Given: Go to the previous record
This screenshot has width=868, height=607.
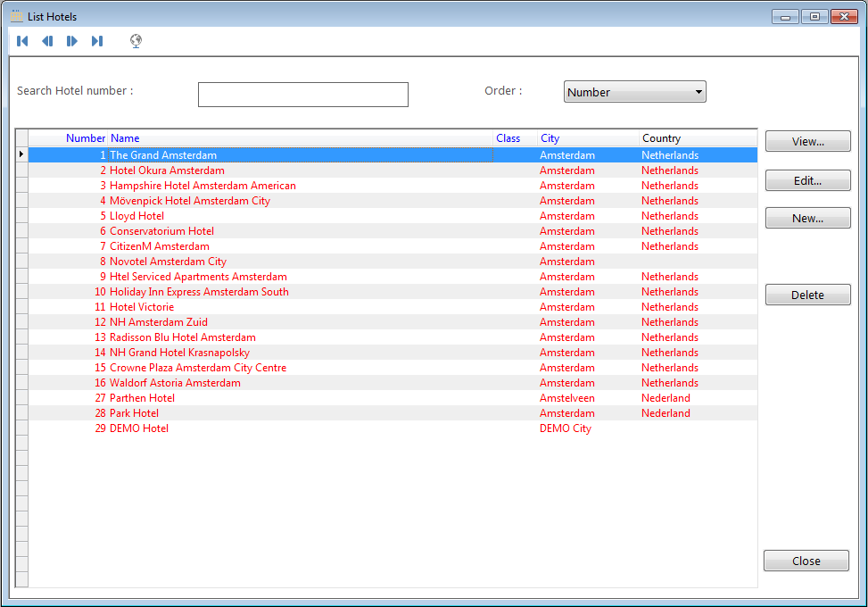Looking at the screenshot, I should click(47, 41).
